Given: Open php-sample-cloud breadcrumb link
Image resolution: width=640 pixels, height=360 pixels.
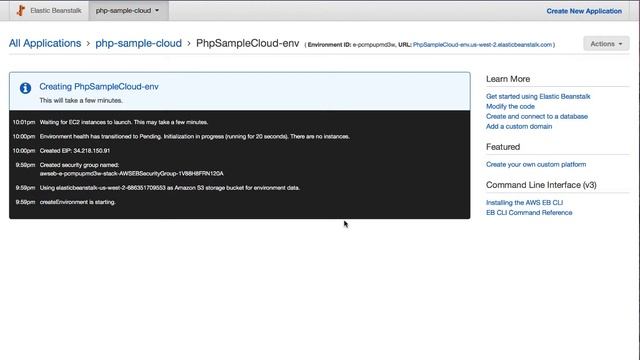Looking at the screenshot, I should pyautogui.click(x=138, y=43).
